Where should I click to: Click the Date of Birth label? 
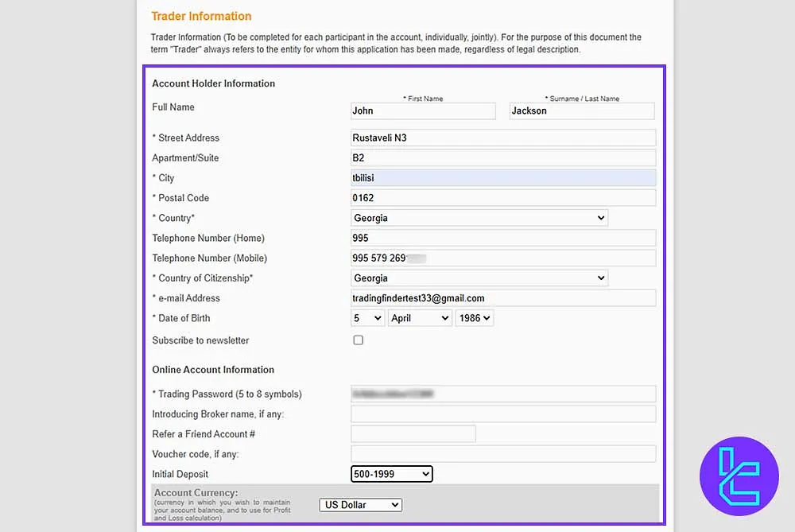click(184, 319)
